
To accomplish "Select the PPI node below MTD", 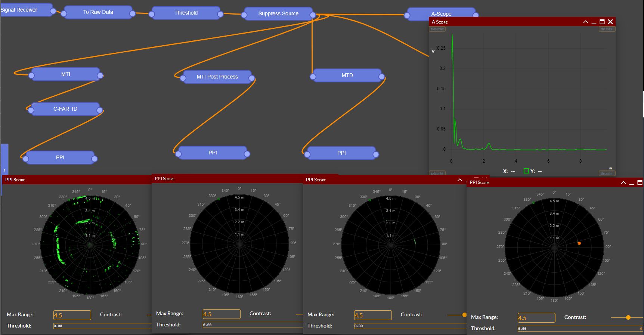I will click(341, 153).
